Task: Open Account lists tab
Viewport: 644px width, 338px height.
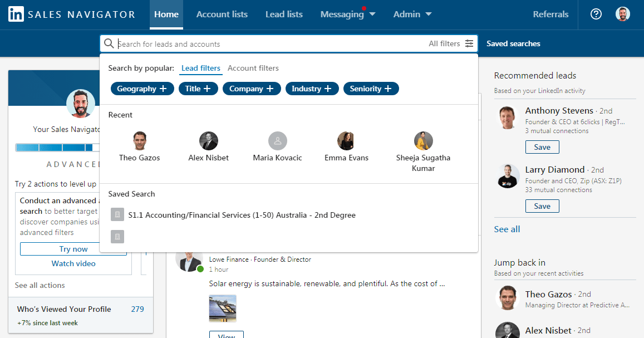Action: [x=222, y=14]
